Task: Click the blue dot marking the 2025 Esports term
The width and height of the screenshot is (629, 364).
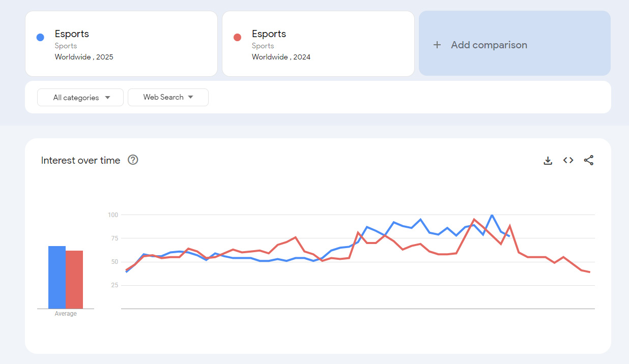Action: tap(40, 37)
